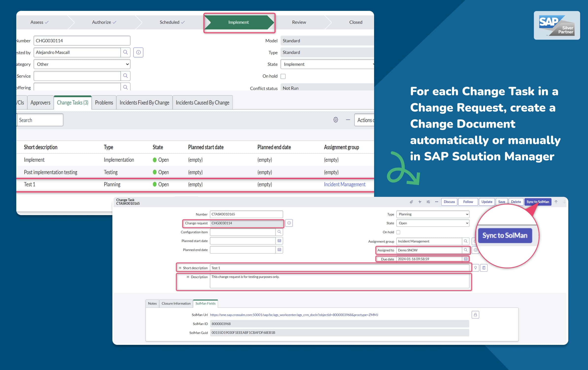Select the Closure Information tab
This screenshot has width=588, height=370.
click(176, 303)
